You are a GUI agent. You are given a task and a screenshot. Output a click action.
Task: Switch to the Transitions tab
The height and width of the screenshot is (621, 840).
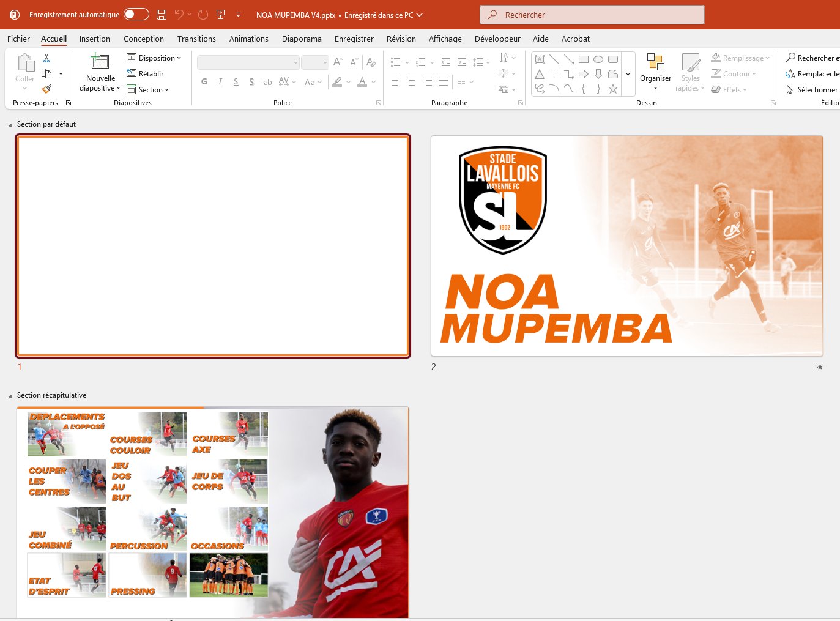coord(196,39)
